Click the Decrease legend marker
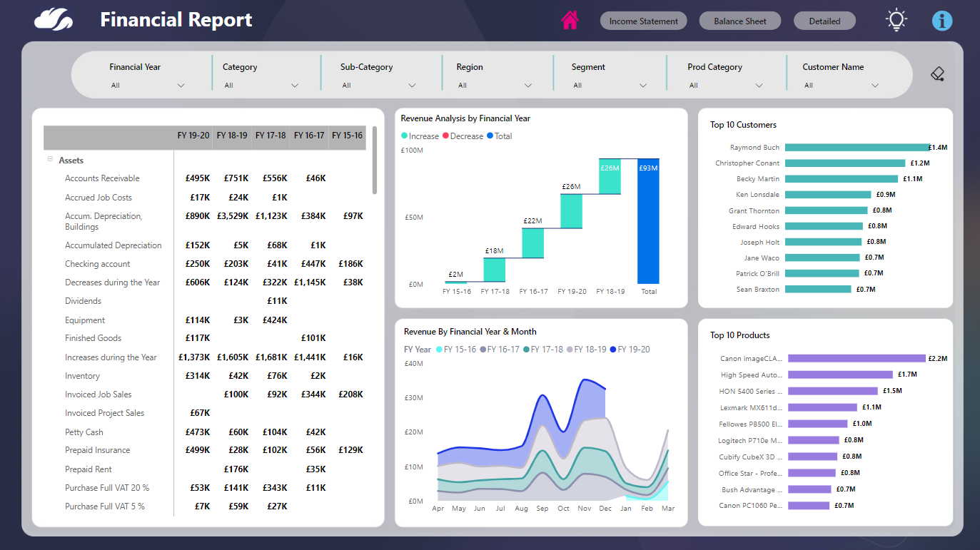Image resolution: width=980 pixels, height=550 pixels. coord(445,136)
